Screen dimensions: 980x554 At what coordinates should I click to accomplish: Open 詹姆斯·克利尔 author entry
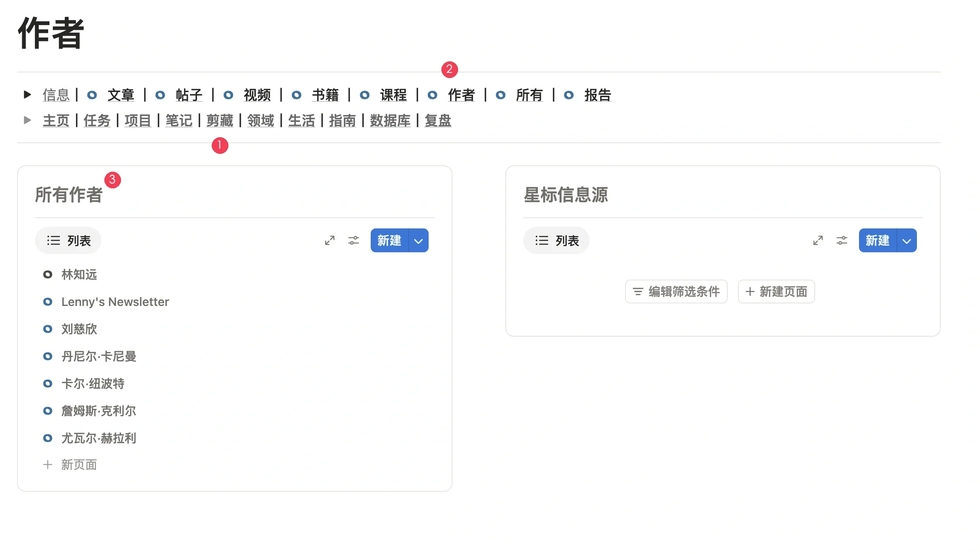[99, 411]
